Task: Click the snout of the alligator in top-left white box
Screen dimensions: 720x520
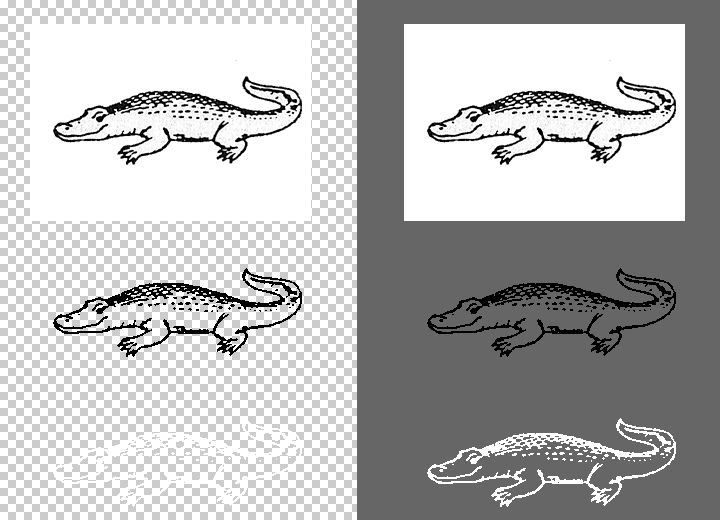Action: coord(62,129)
